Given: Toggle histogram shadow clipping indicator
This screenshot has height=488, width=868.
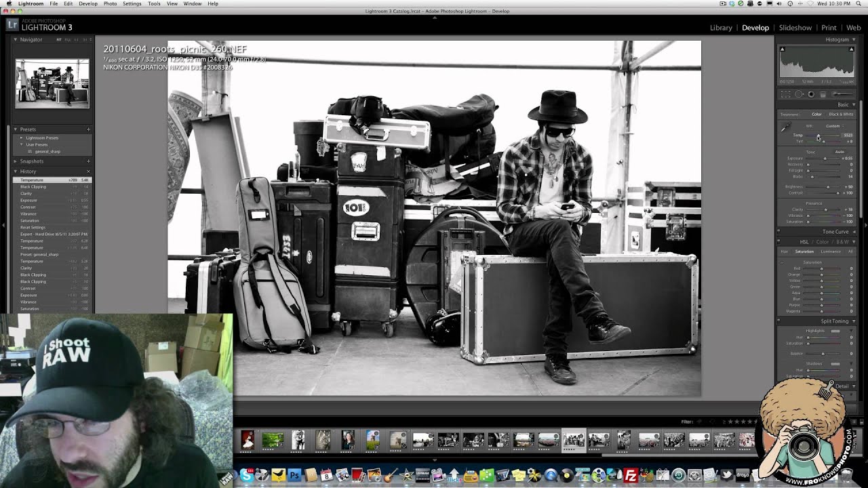Looking at the screenshot, I should [782, 49].
